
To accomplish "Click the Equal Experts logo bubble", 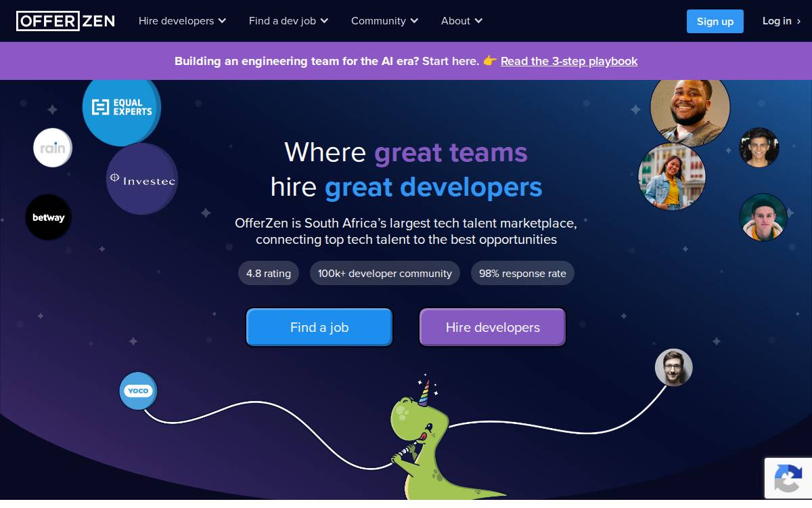I will tap(122, 107).
